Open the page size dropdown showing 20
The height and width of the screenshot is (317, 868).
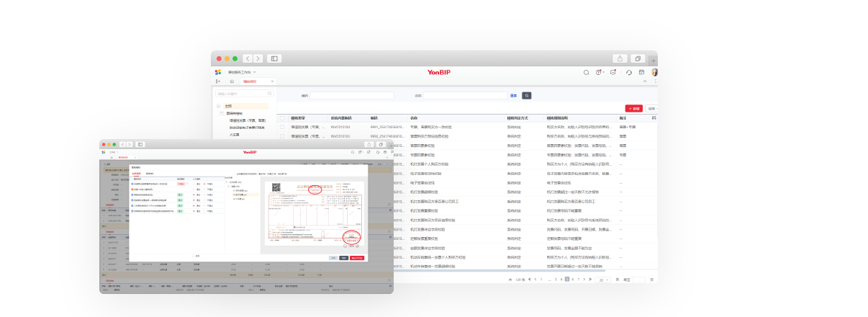tap(603, 279)
